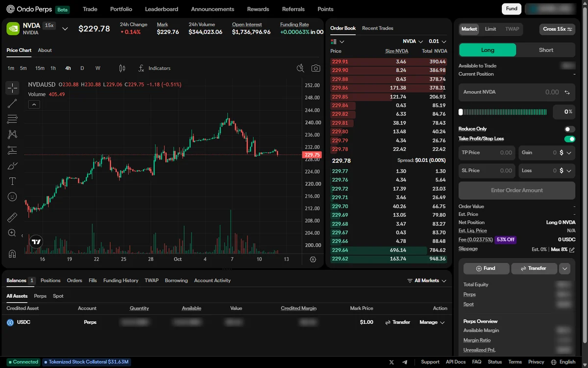Viewport: 588px width, 368px height.
Task: Open chart settings gear icon
Action: tap(313, 259)
